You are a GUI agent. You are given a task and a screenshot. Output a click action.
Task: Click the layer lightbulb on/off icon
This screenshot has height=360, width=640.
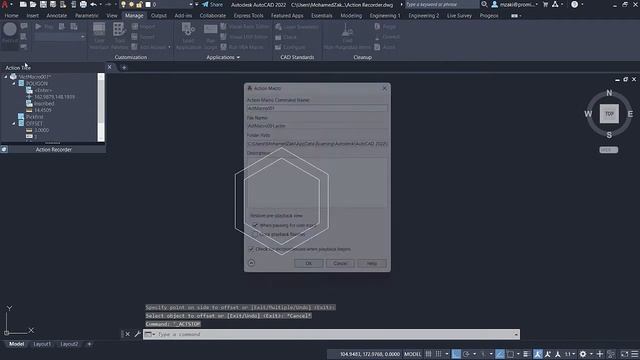123,4
